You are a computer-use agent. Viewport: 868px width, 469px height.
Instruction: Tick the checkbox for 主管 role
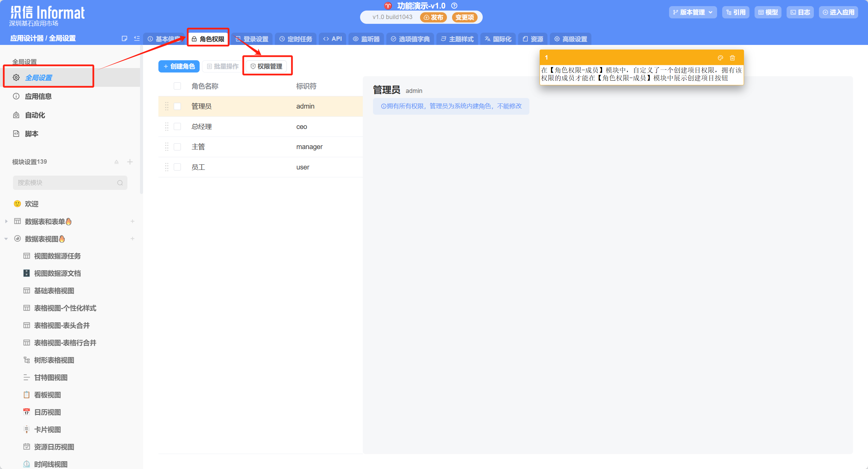coord(177,147)
